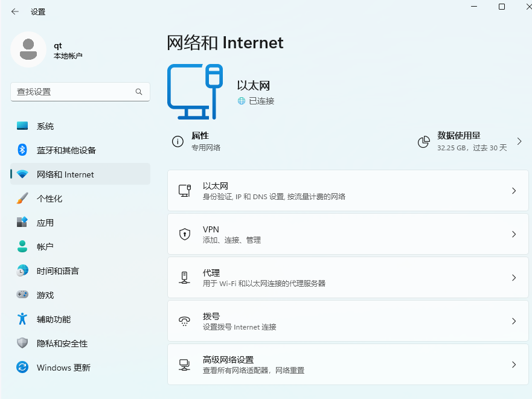Click the icon in 高级网络设置 row
Image resolution: width=532 pixels, height=399 pixels.
pyautogui.click(x=185, y=365)
